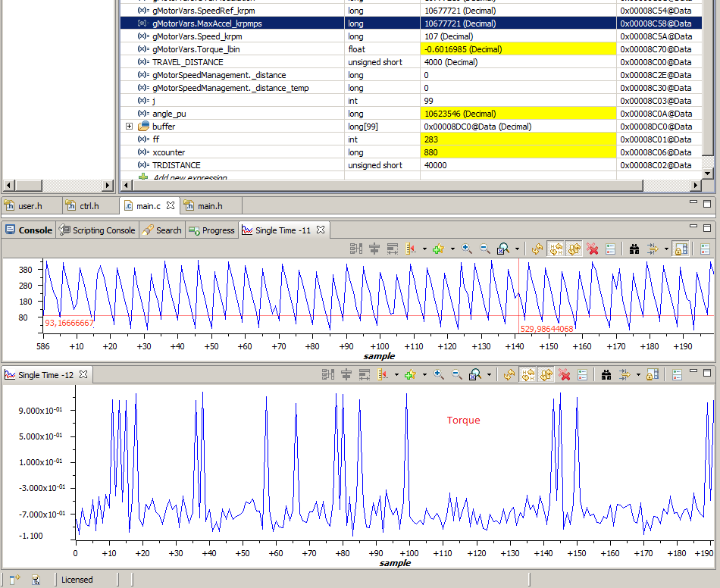Click the red X icon in Single Time -12 toolbar

click(565, 374)
